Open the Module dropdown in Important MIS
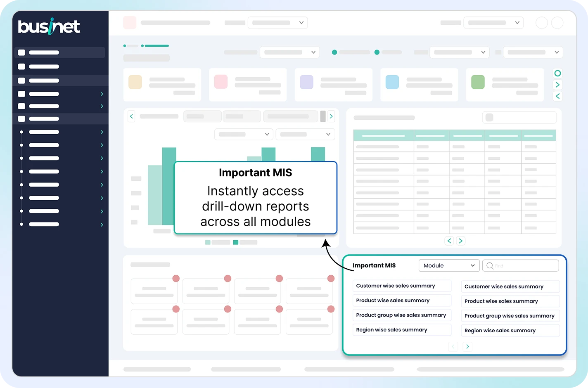 tap(449, 265)
